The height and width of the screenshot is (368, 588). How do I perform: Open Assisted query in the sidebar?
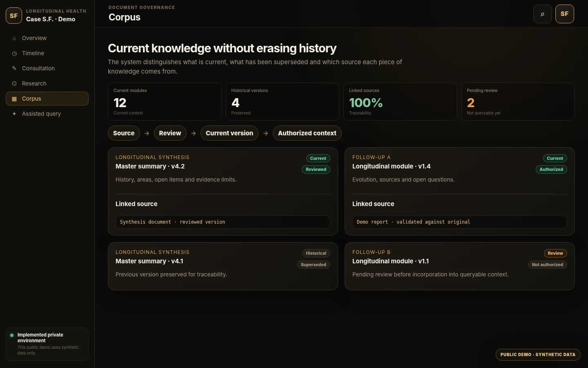click(x=47, y=114)
